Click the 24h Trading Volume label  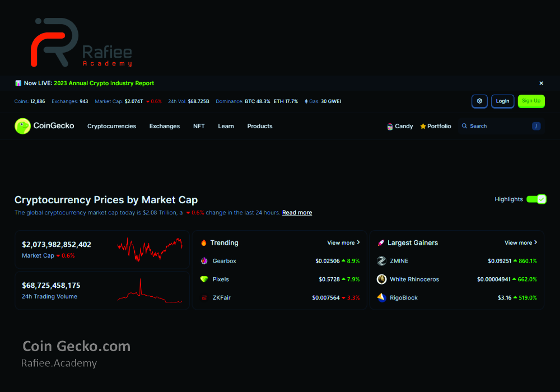point(49,296)
